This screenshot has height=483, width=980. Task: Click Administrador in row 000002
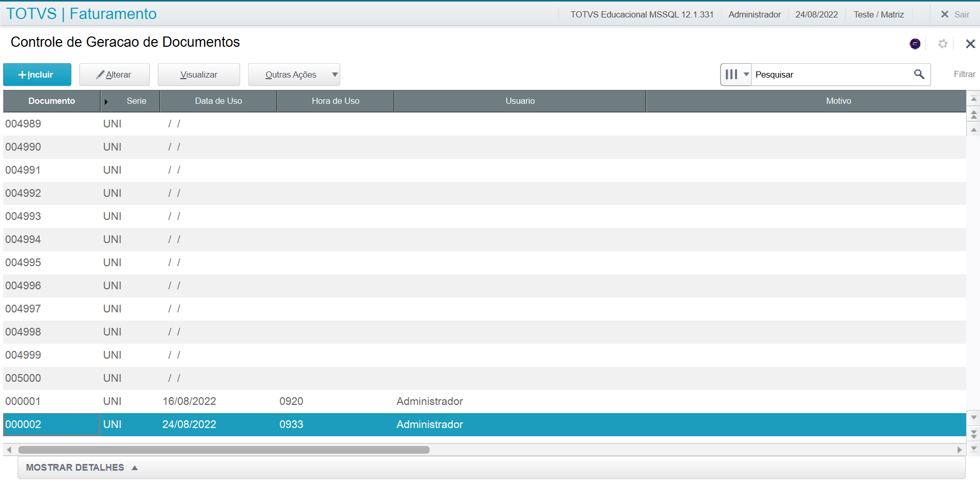coord(429,424)
